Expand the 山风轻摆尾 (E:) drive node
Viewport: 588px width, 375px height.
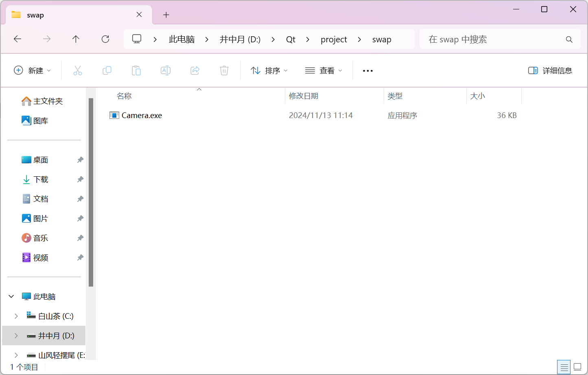(x=16, y=355)
